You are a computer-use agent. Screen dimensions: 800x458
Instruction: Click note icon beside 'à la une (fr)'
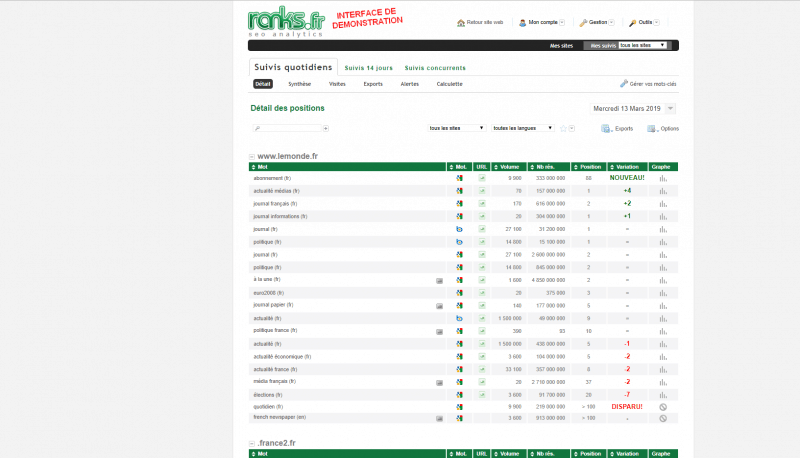[x=439, y=280]
